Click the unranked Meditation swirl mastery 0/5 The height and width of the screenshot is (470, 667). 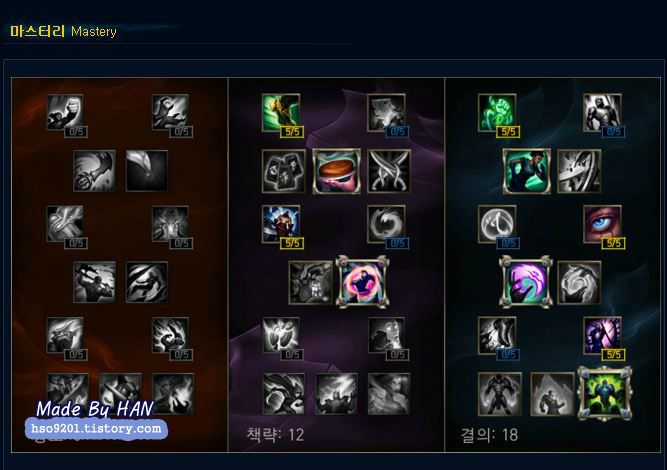386,224
